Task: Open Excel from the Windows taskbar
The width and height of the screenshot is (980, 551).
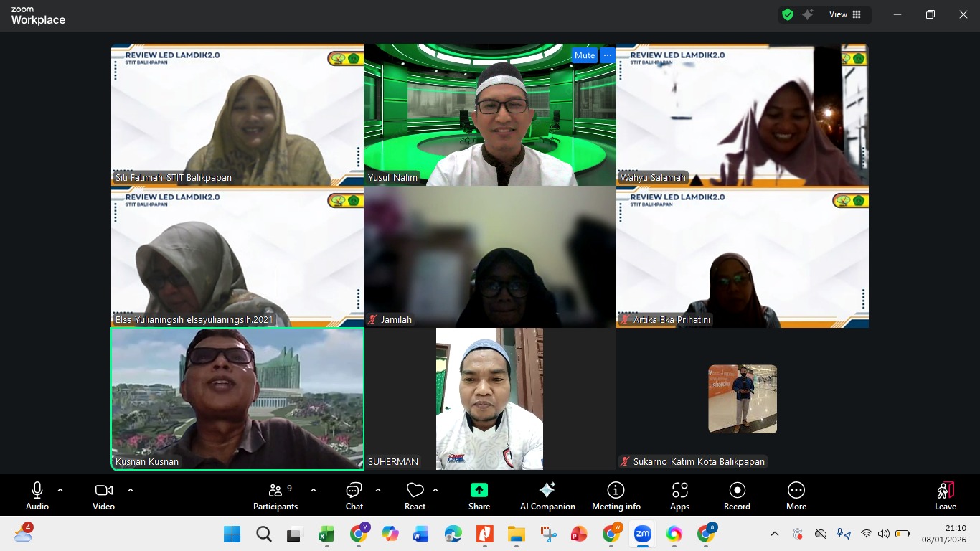Action: click(326, 534)
